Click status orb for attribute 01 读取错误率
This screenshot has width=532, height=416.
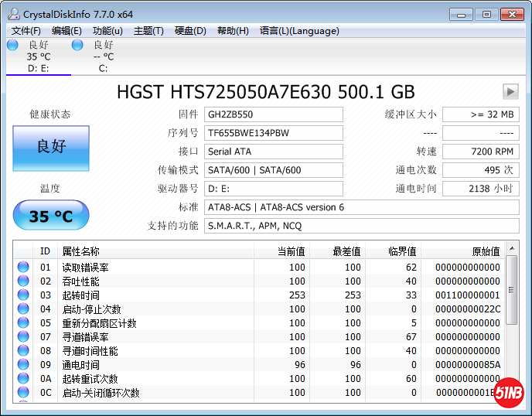pyautogui.click(x=23, y=268)
